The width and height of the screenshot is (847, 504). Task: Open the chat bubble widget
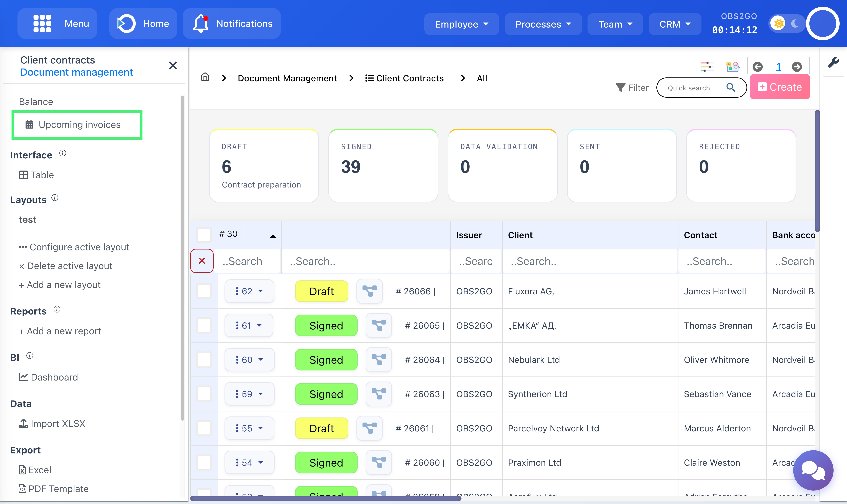(x=813, y=470)
